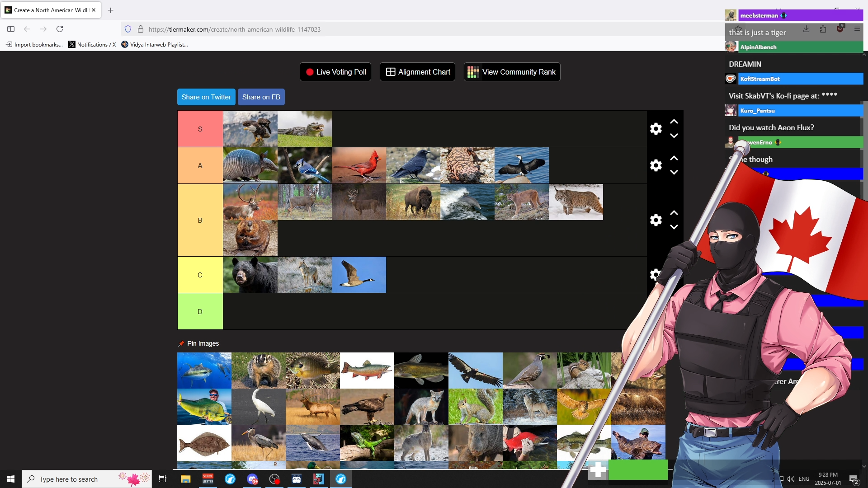Open Vidya Intarweb Playlist bookmark
Viewport: 868px width, 488px height.
[155, 44]
